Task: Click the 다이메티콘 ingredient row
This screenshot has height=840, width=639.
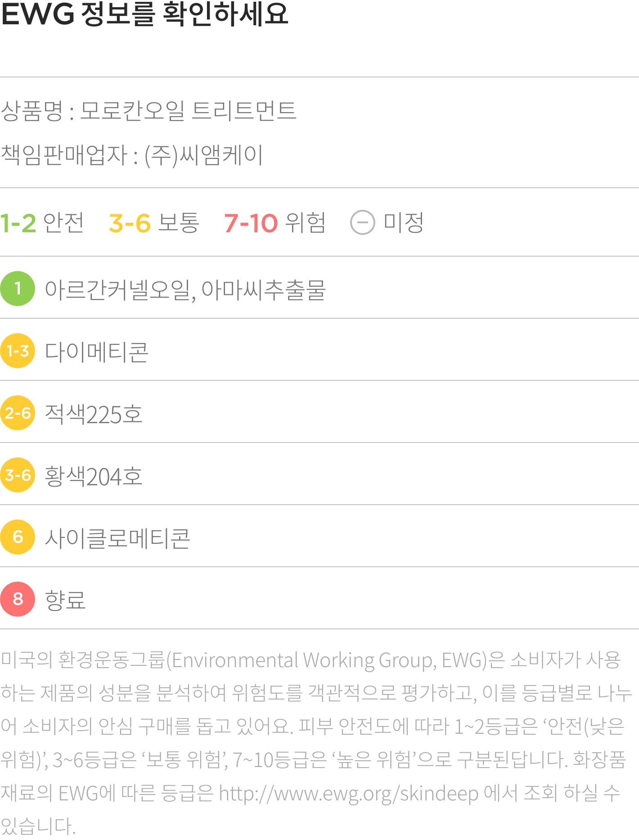Action: coord(319,351)
